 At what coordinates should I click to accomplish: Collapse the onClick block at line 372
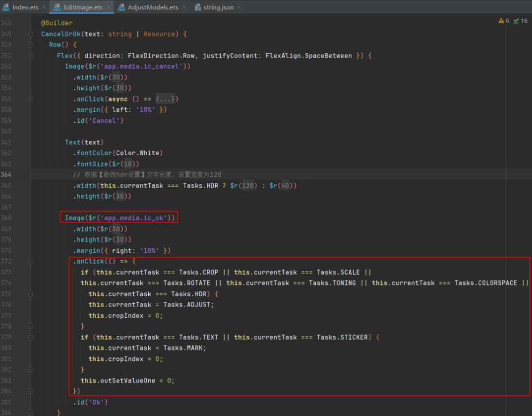pos(31,261)
